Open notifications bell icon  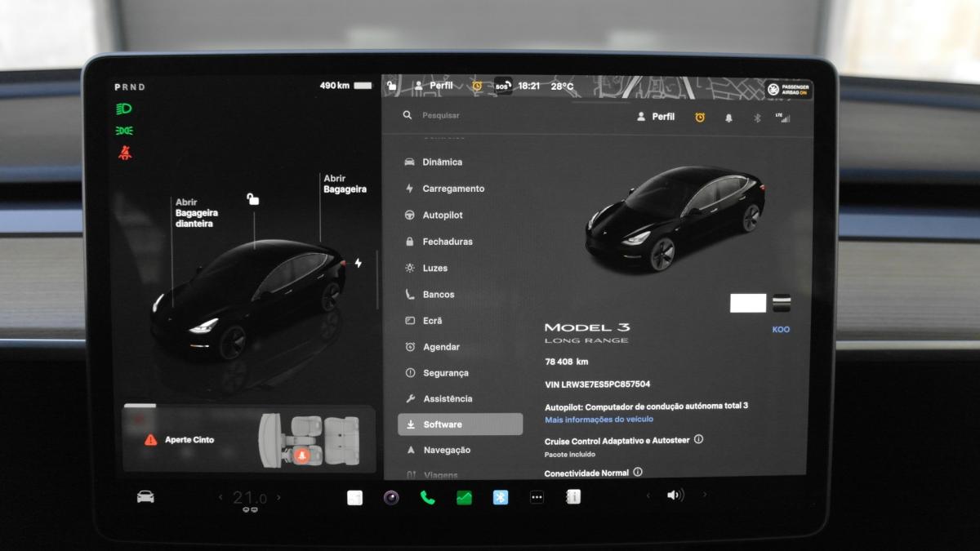point(728,118)
